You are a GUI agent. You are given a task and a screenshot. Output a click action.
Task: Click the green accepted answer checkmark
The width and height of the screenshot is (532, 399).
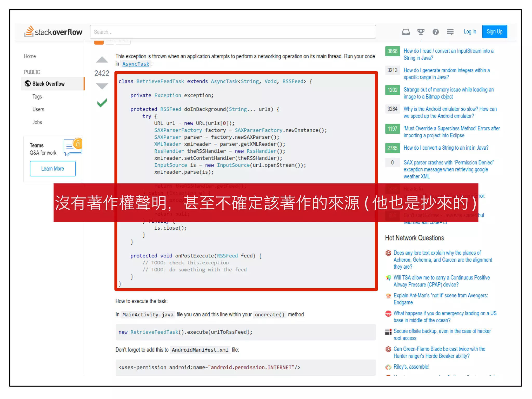pos(102,103)
